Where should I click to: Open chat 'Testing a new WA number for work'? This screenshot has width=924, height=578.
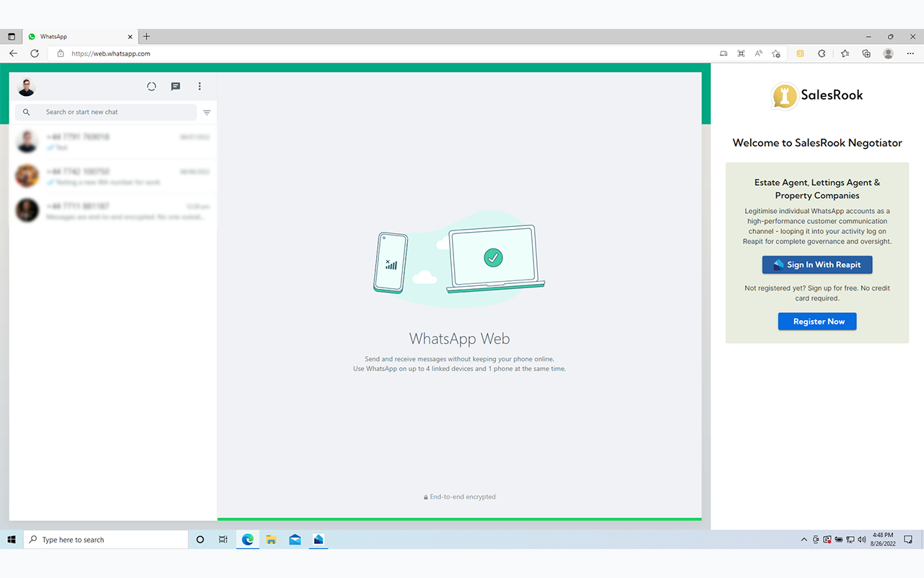(x=113, y=176)
